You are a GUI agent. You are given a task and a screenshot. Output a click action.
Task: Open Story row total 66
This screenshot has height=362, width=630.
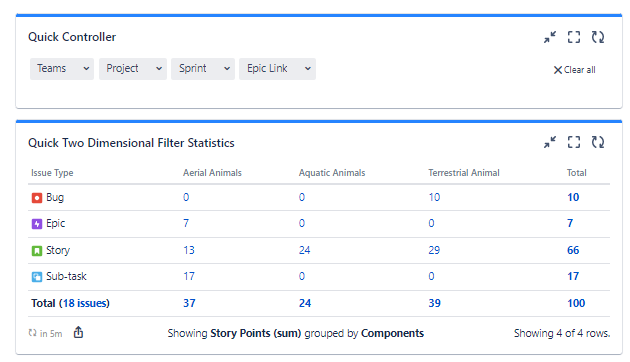(573, 250)
